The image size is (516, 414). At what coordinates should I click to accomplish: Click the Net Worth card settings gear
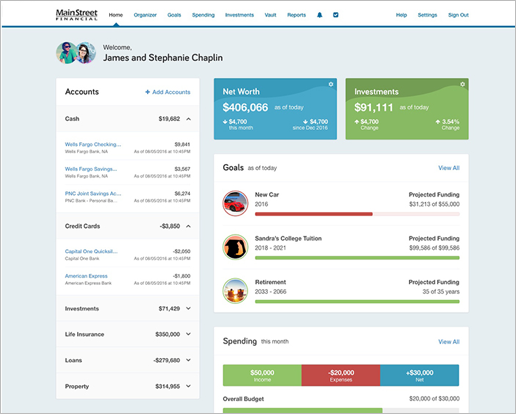coord(331,84)
